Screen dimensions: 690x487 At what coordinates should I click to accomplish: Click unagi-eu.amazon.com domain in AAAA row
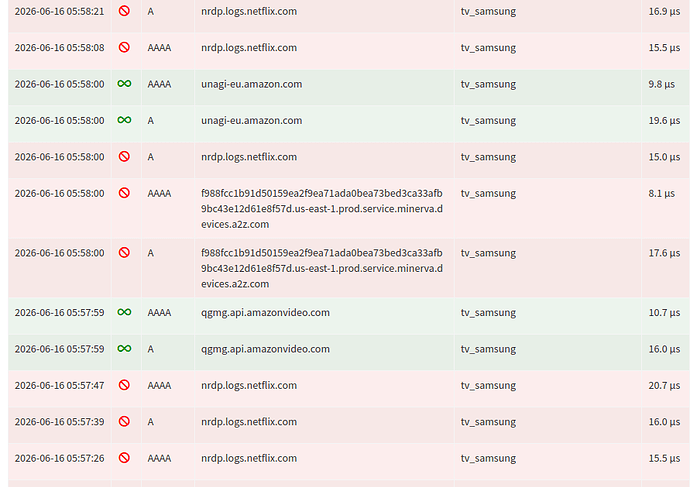point(252,84)
